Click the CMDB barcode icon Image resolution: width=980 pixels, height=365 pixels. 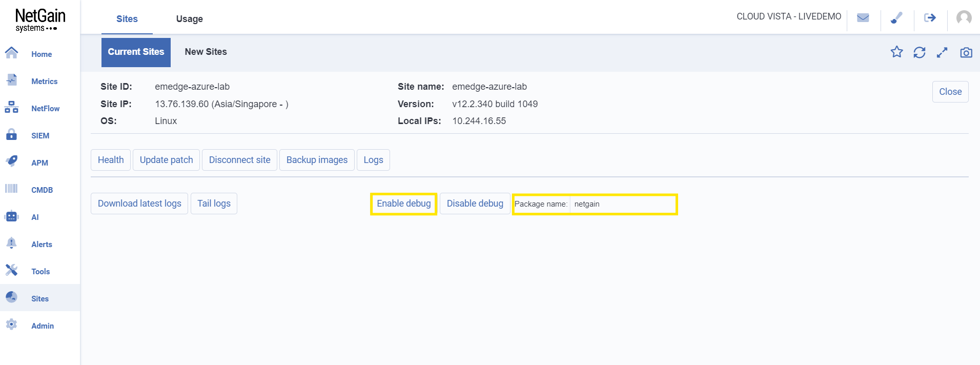11,189
